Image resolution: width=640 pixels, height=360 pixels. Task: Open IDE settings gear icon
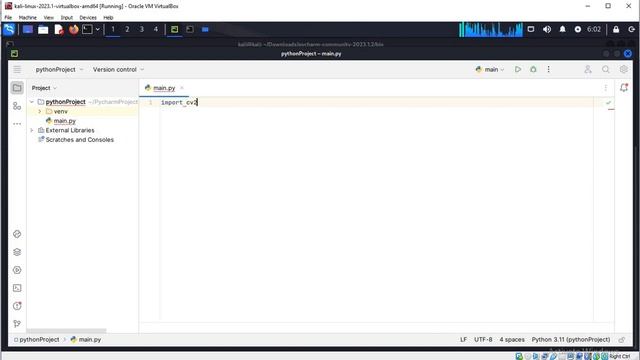pyautogui.click(x=624, y=69)
